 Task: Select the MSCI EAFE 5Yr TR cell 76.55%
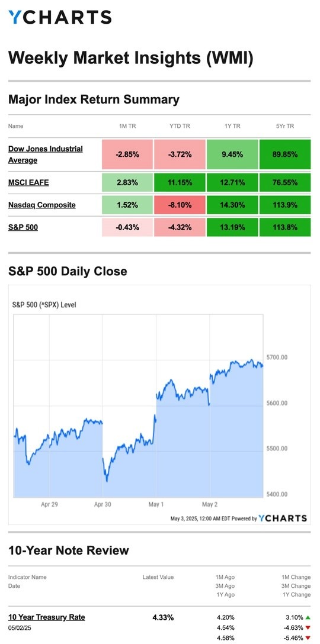pos(285,182)
